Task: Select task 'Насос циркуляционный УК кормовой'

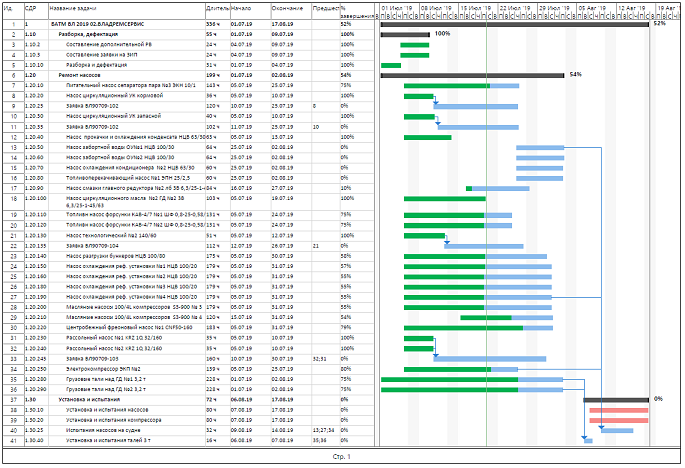Action: (x=114, y=96)
